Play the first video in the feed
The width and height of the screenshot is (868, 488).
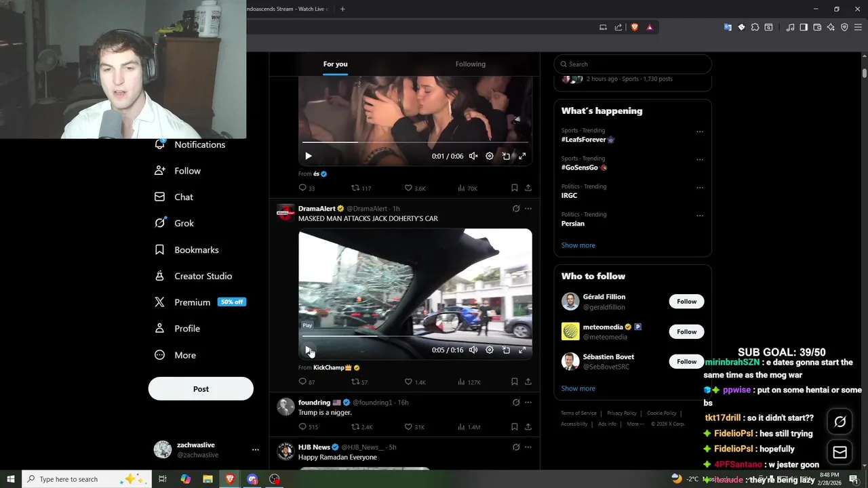pyautogui.click(x=308, y=156)
